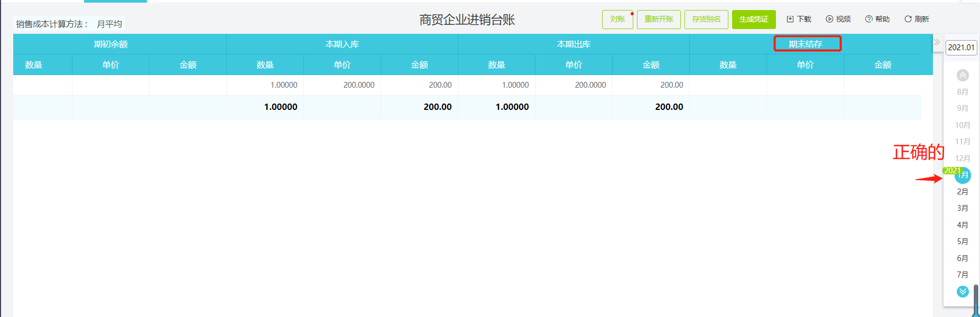
Task: Click 金额 header under 期初余额
Action: [188, 64]
